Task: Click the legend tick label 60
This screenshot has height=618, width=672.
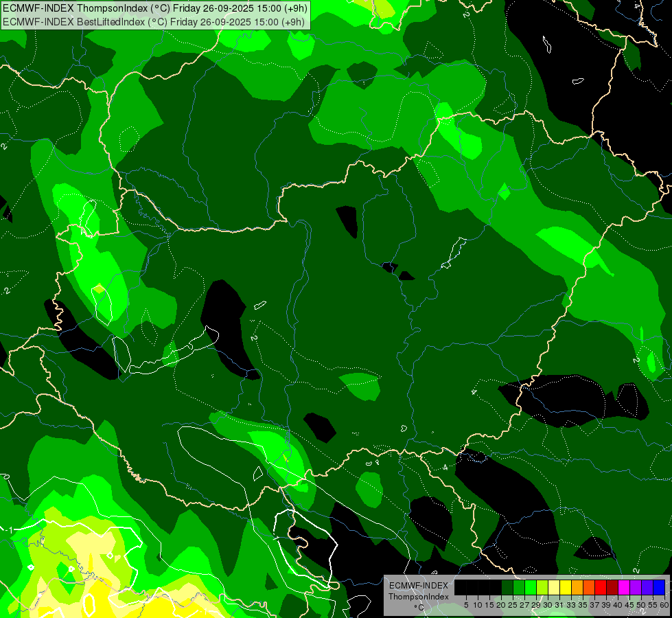Action: click(x=664, y=605)
